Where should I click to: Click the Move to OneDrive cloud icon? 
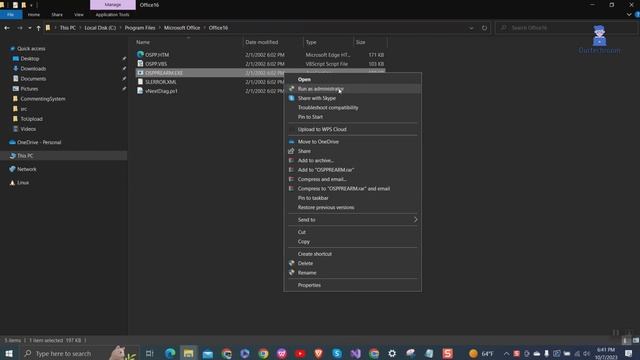click(x=291, y=142)
